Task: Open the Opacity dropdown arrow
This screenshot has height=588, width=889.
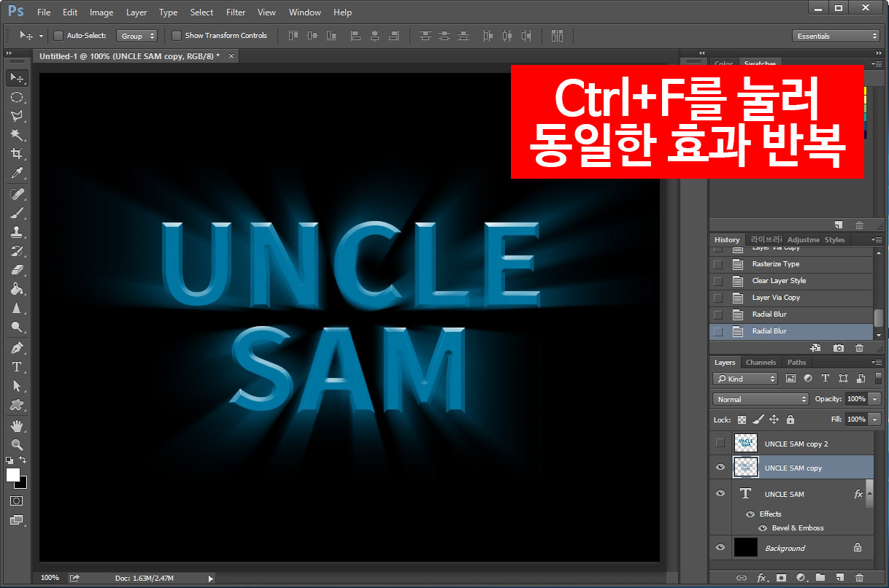Action: [x=873, y=398]
